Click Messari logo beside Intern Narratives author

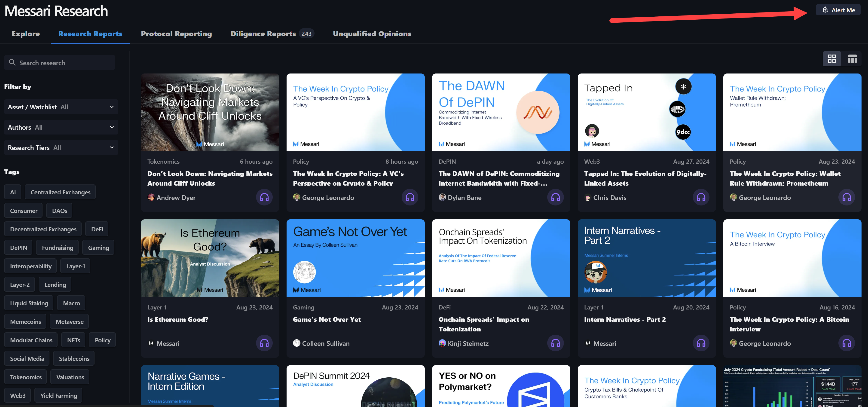click(x=588, y=343)
